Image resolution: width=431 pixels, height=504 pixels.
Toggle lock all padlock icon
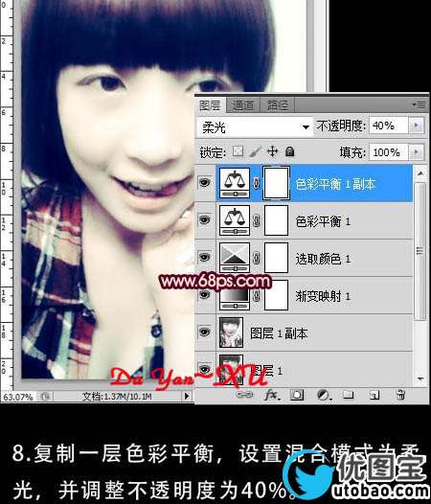pyautogui.click(x=290, y=151)
